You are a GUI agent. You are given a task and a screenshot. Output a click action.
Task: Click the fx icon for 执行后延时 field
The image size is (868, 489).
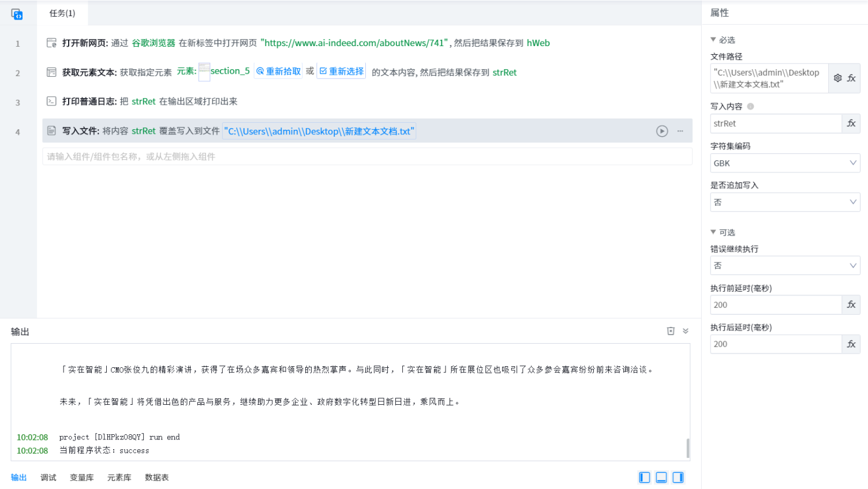coord(851,344)
